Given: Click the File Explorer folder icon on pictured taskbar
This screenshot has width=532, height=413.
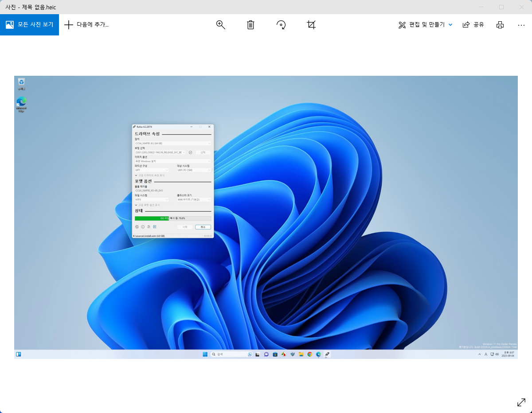Looking at the screenshot, I should point(301,354).
